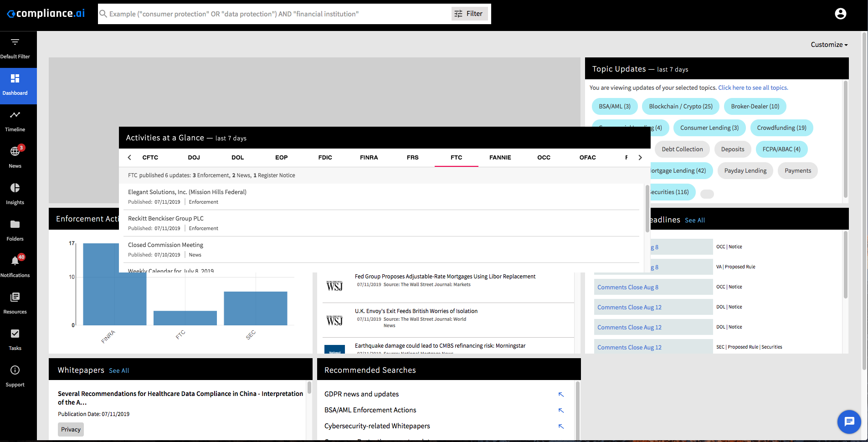Screen dimensions: 868x442
Task: Select the FDIC agency tab
Action: pos(325,157)
